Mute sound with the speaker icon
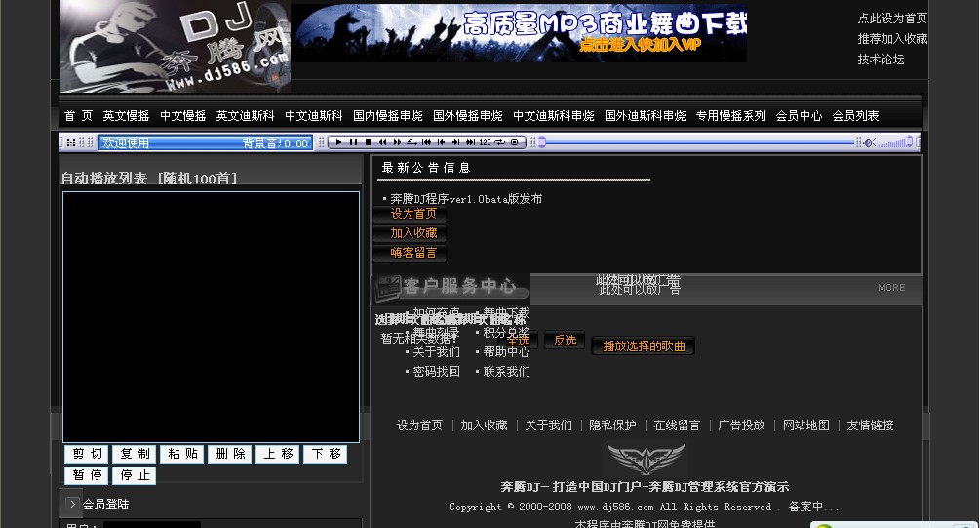The height and width of the screenshot is (528, 980). coord(870,142)
